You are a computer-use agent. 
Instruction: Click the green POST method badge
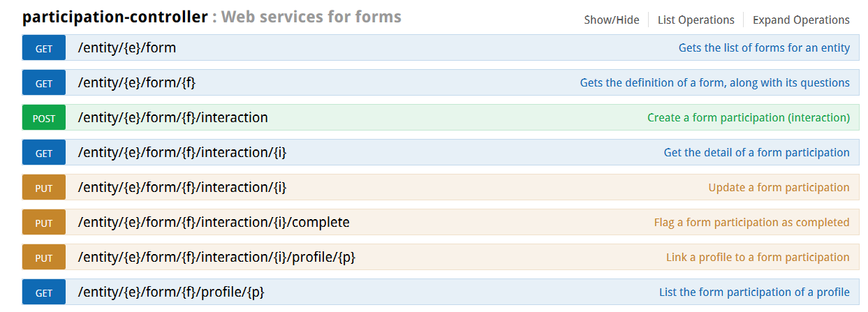click(x=44, y=118)
